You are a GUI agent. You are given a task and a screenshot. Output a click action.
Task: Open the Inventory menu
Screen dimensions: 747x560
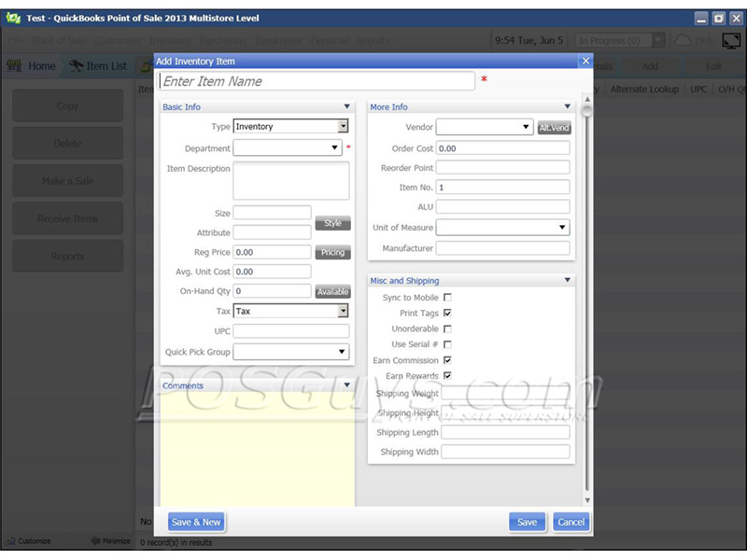click(170, 40)
